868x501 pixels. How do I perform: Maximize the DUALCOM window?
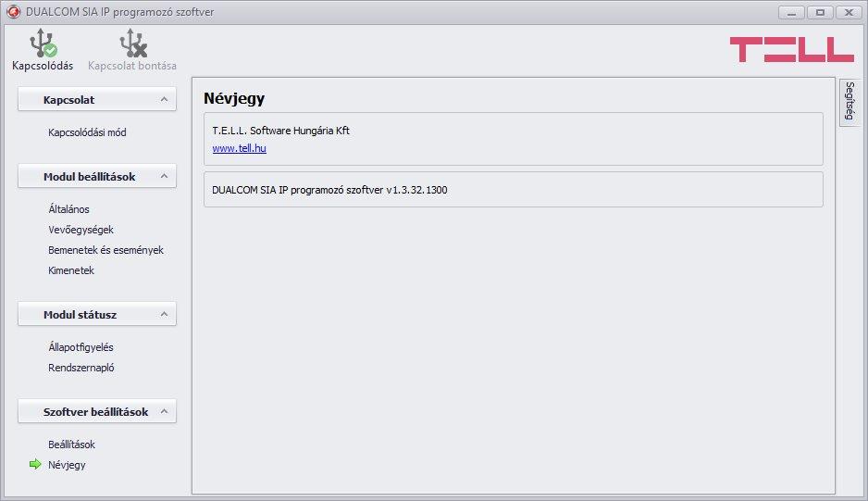coord(820,12)
